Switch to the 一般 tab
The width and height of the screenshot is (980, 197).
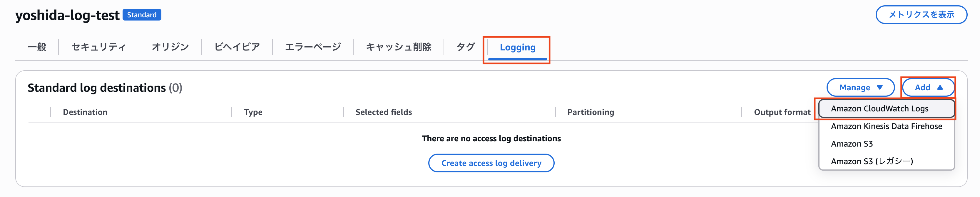point(37,47)
